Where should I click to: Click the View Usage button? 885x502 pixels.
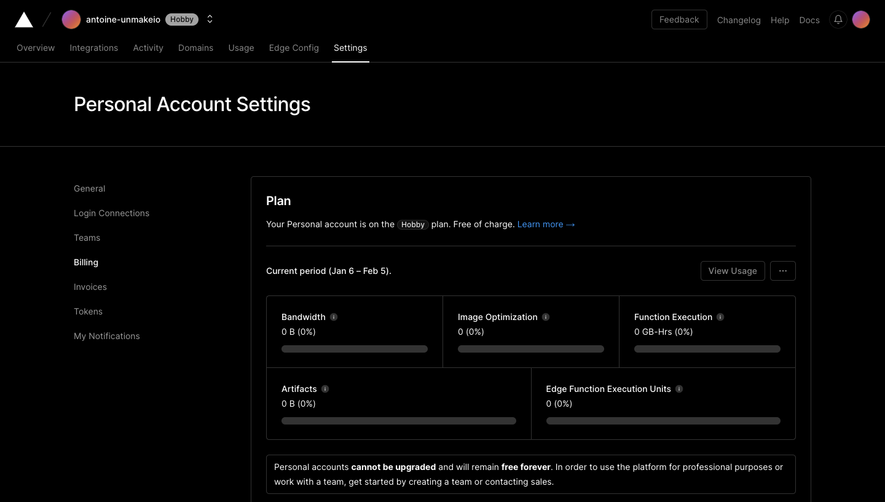click(733, 271)
